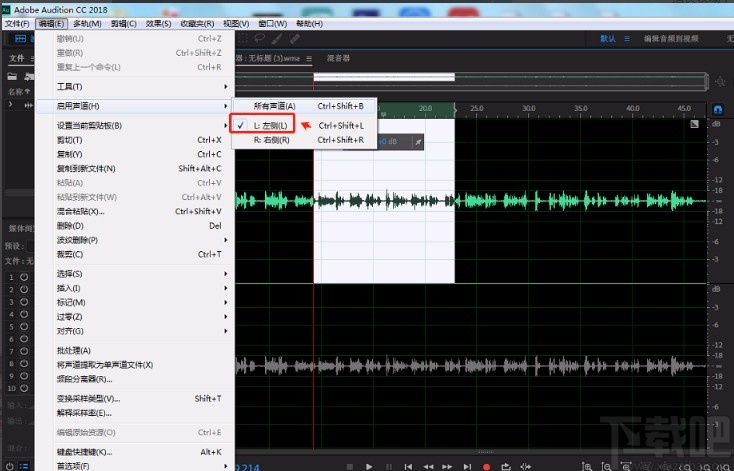
Task: Open the 收藏夹(R) menu
Action: point(197,23)
